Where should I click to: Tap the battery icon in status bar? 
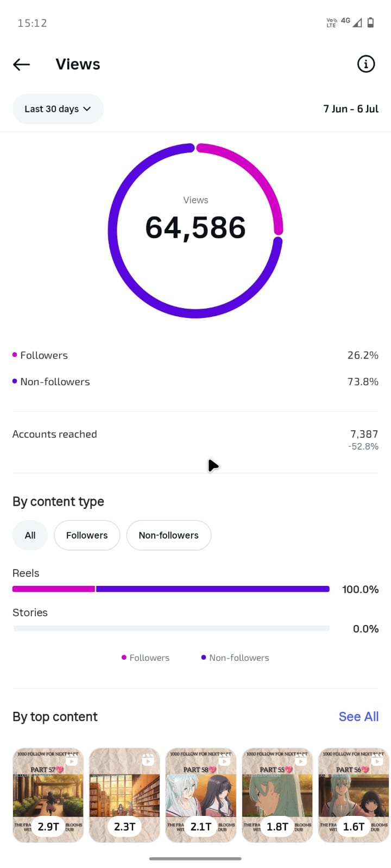tap(371, 22)
